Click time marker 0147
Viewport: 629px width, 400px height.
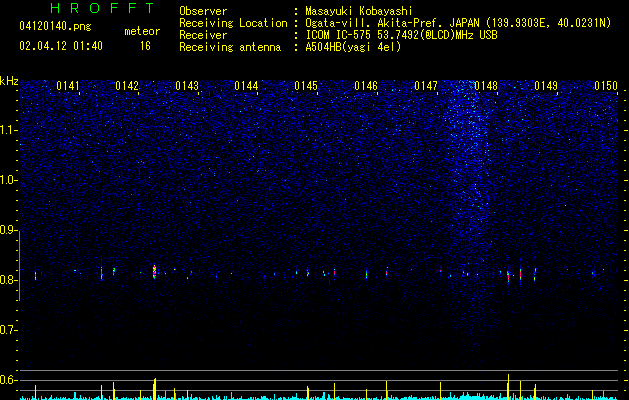click(426, 86)
